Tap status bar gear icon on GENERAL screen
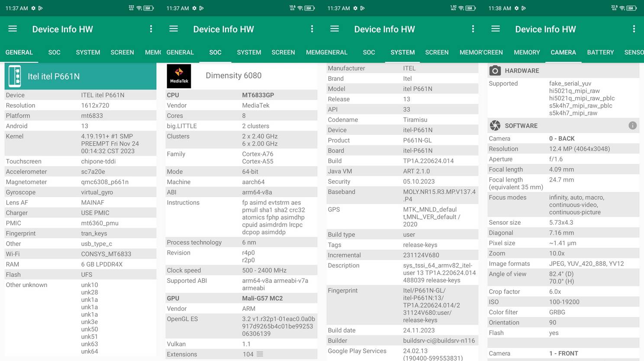This screenshot has height=361, width=644. point(33,8)
